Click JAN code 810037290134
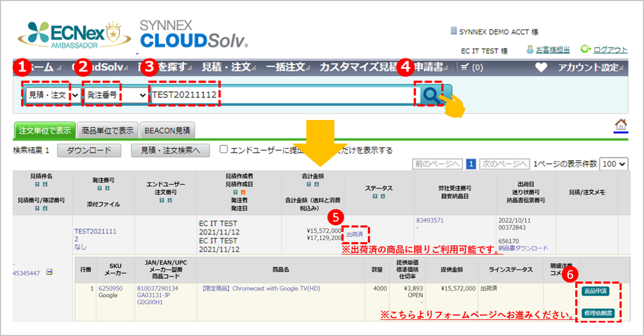This screenshot has width=644, height=336. pyautogui.click(x=157, y=288)
